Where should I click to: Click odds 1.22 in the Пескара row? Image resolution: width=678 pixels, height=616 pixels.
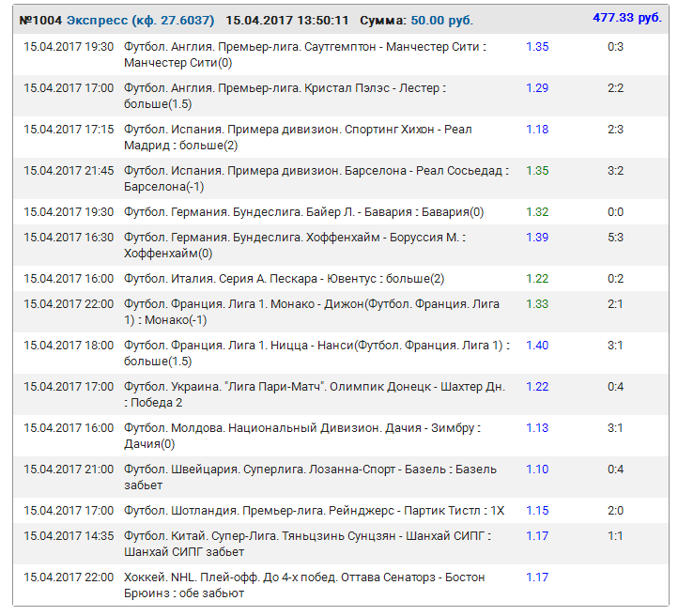(x=537, y=279)
